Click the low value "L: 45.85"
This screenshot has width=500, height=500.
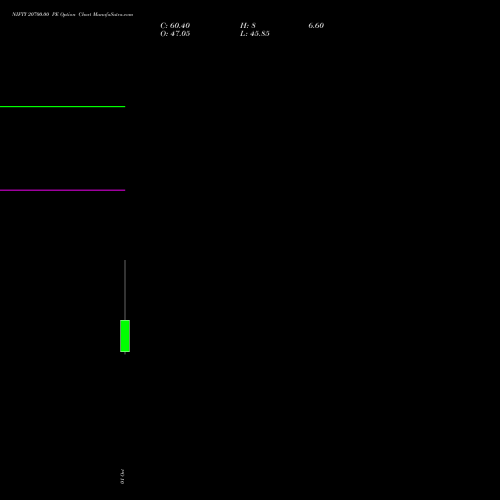[x=255, y=34]
